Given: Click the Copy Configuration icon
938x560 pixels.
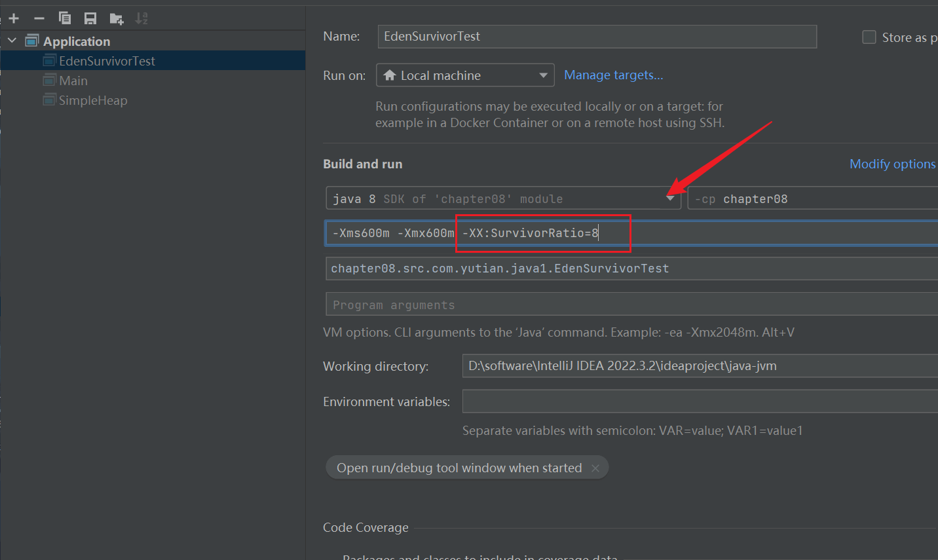Looking at the screenshot, I should 65,18.
